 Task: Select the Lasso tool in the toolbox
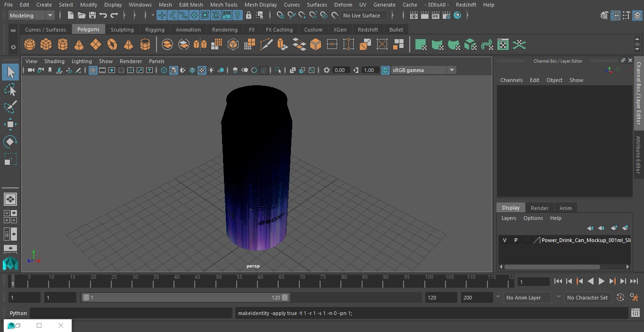10,89
